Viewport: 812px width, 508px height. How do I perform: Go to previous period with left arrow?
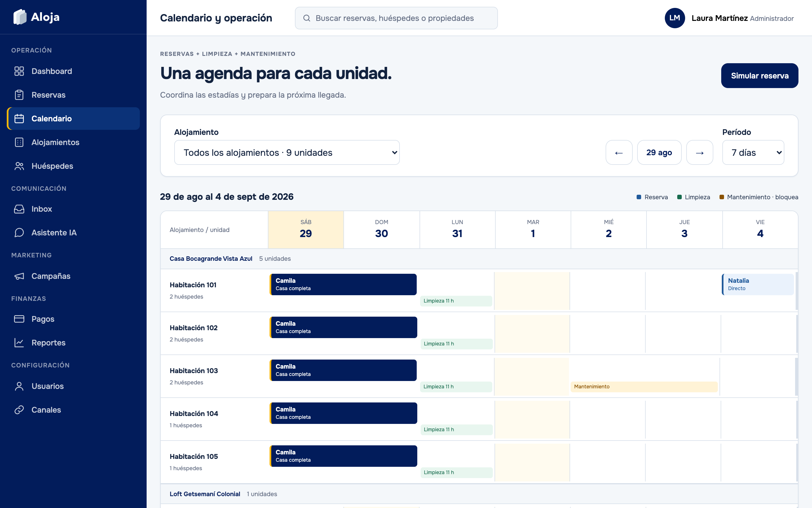coord(619,152)
